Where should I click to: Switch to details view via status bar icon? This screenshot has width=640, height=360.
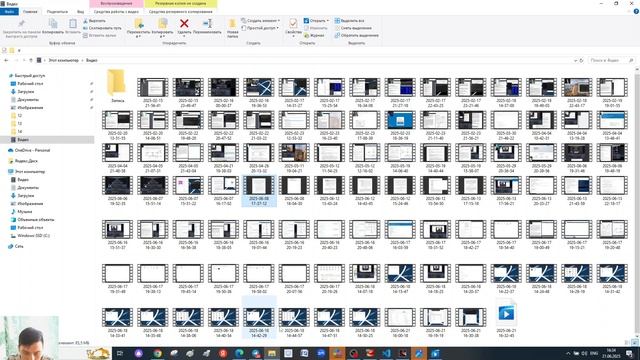tap(627, 343)
